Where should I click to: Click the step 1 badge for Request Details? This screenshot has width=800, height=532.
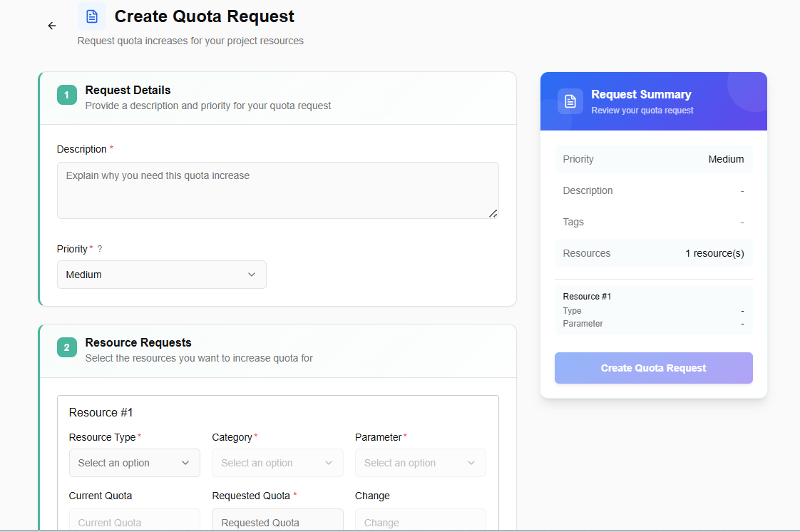(67, 95)
